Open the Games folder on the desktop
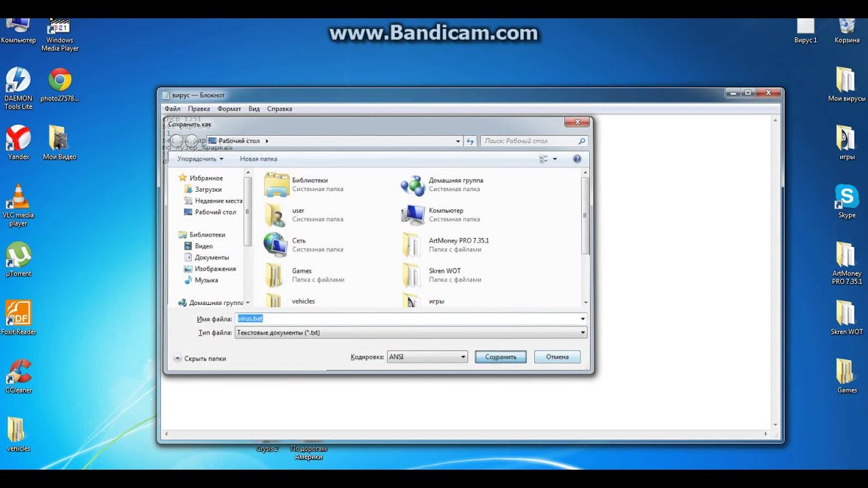This screenshot has height=488, width=868. (x=846, y=376)
